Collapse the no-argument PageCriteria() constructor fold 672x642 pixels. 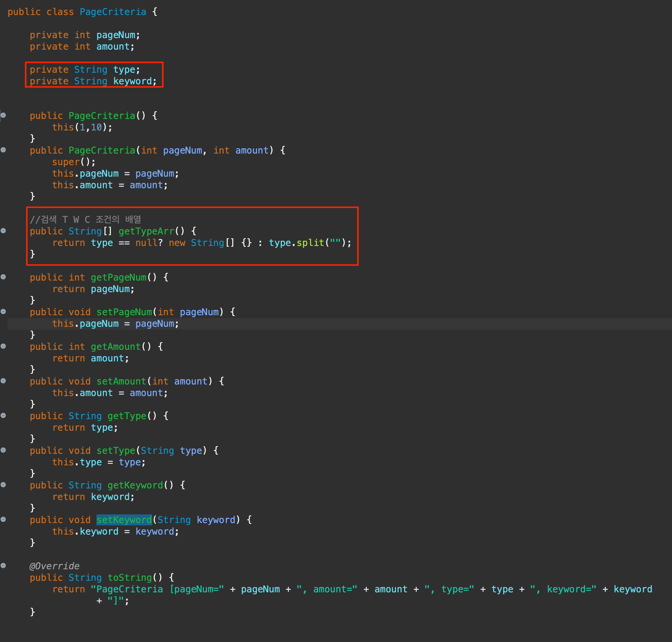coord(3,115)
